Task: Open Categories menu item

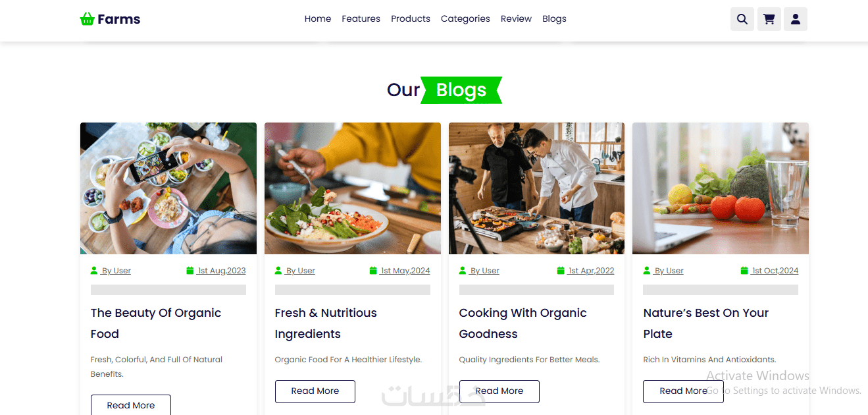Action: point(465,19)
